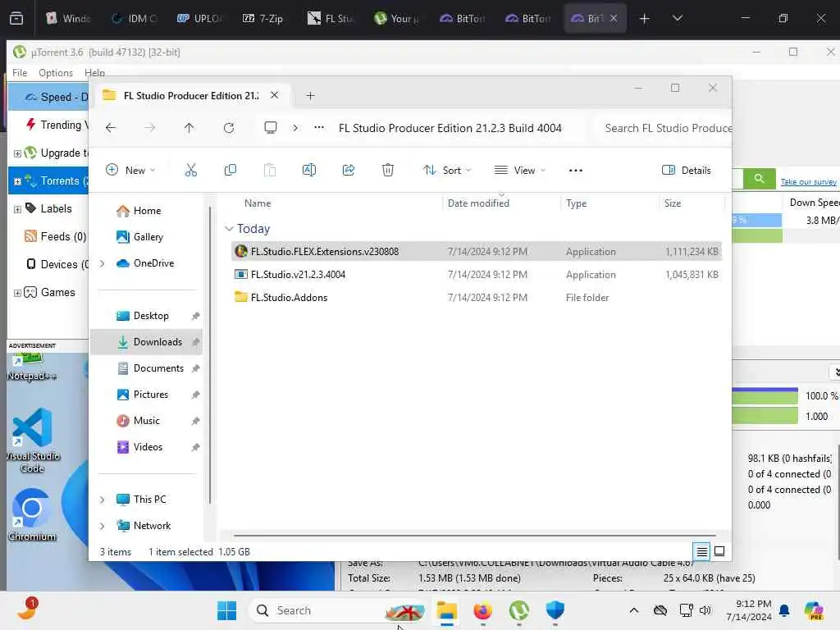840x630 pixels.
Task: Click the breadcrumb ellipsis in address bar
Action: point(319,127)
